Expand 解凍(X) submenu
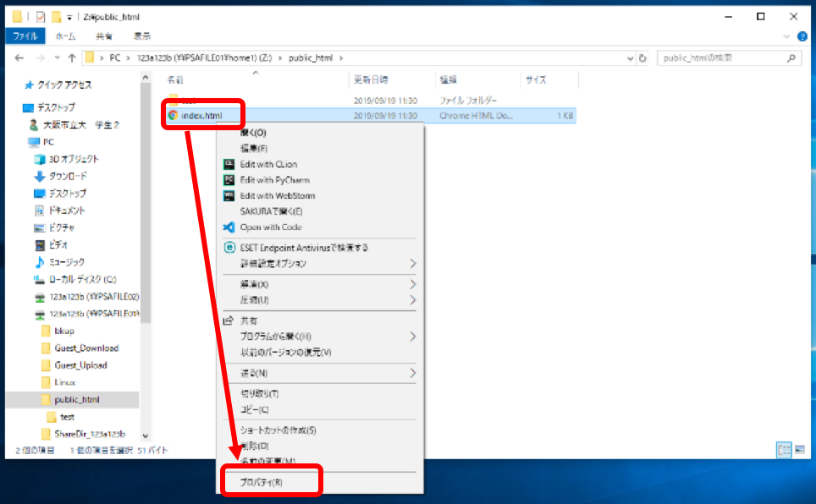816x504 pixels. click(x=319, y=284)
